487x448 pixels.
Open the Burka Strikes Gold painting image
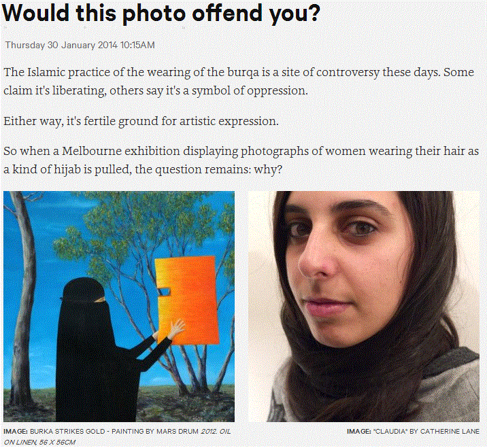coord(119,307)
